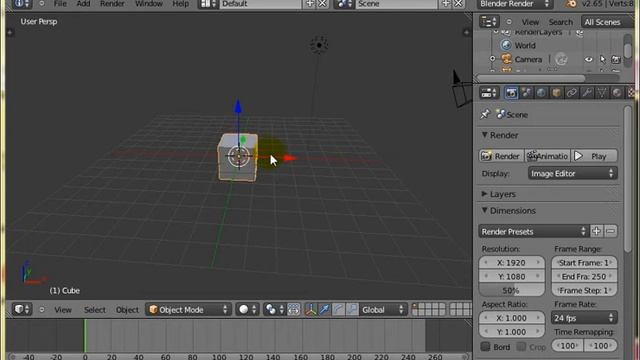Open the outliner View menu
This screenshot has height=360, width=640.
point(530,22)
